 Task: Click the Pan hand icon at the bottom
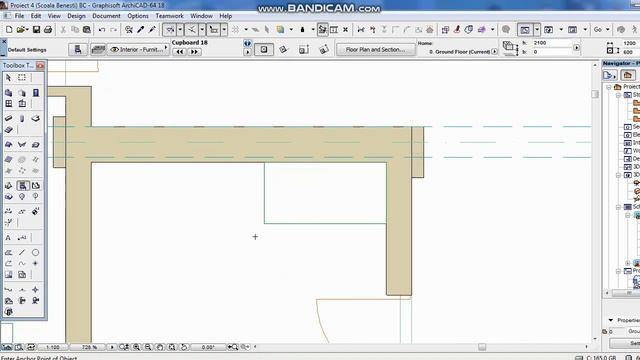pyautogui.click(x=160, y=347)
